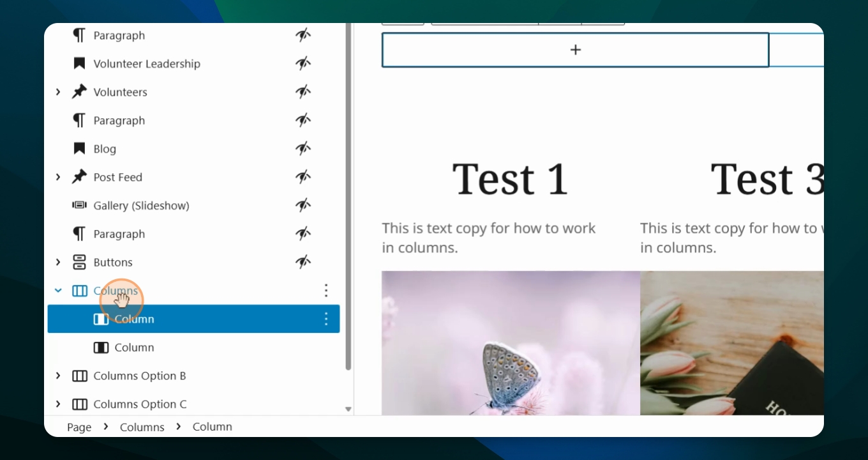
Task: Click the list view scrollbar thumb
Action: tap(348, 197)
